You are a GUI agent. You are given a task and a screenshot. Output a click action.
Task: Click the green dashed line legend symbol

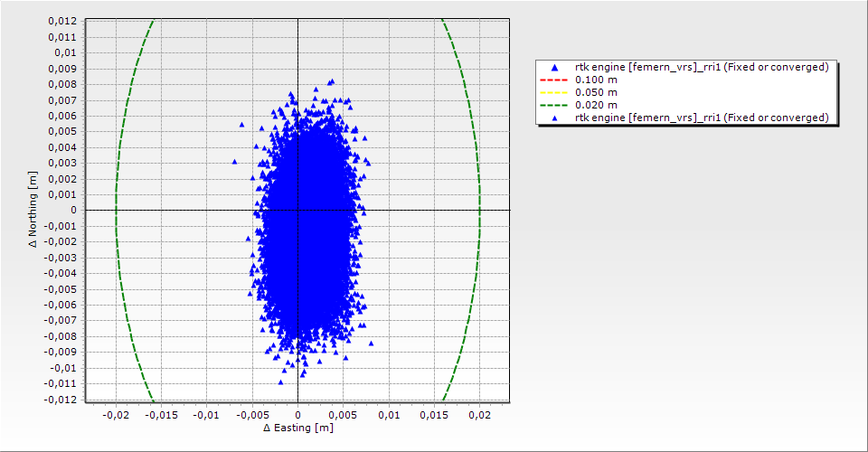[554, 105]
